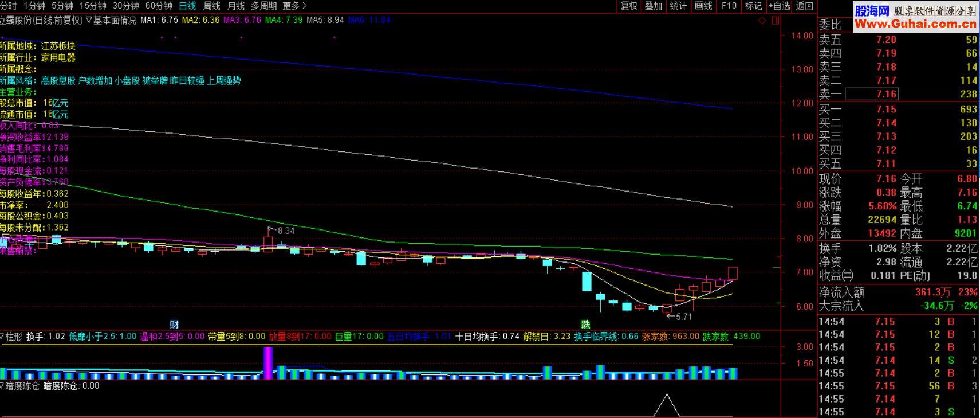Click the 换手 value 1.02% in quote panel
Screen dimensions: 980x418
tap(882, 249)
